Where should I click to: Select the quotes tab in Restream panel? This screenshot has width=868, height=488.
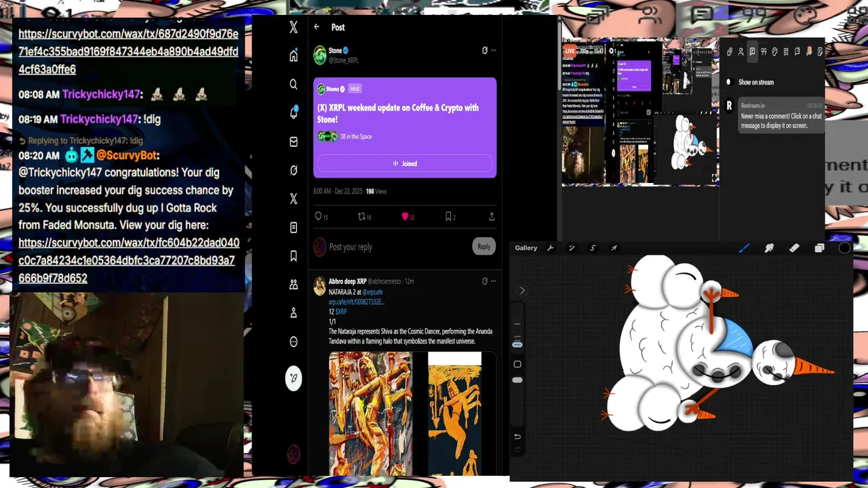(764, 52)
